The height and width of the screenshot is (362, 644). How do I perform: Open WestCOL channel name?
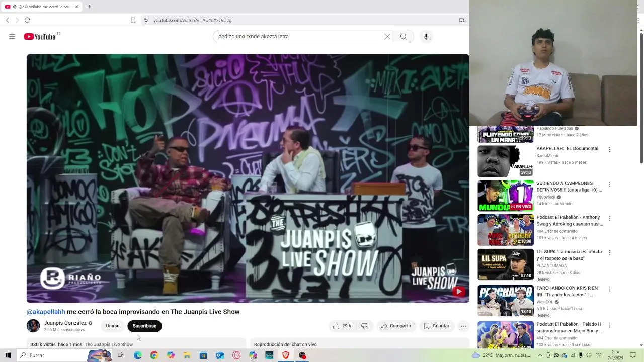[x=544, y=302]
